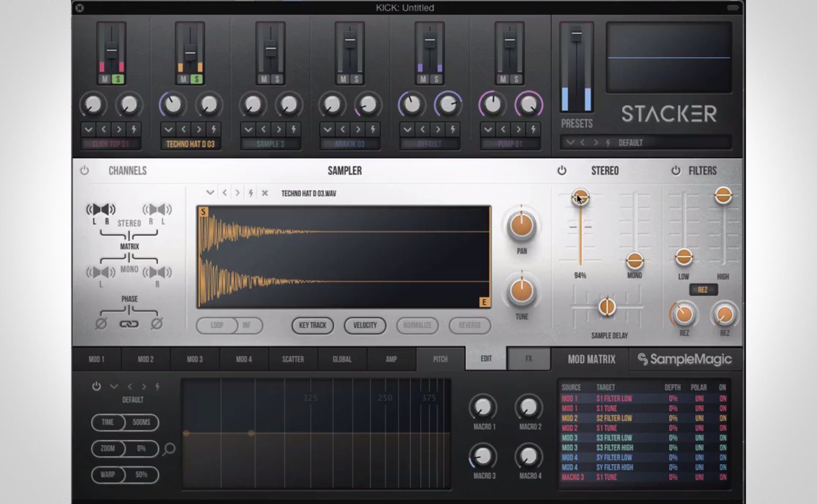817x504 pixels.
Task: Toggle the Stereo section power button
Action: coord(562,171)
